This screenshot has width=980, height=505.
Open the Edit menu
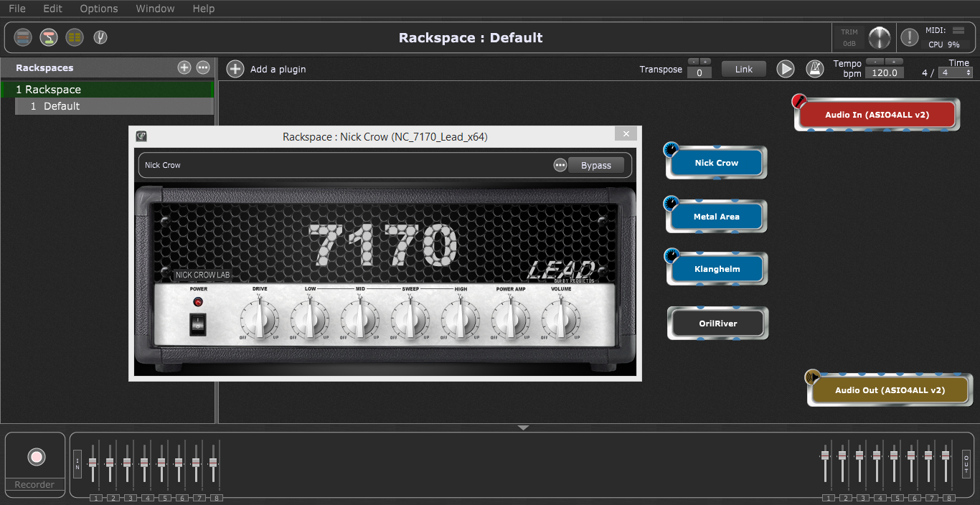point(52,9)
